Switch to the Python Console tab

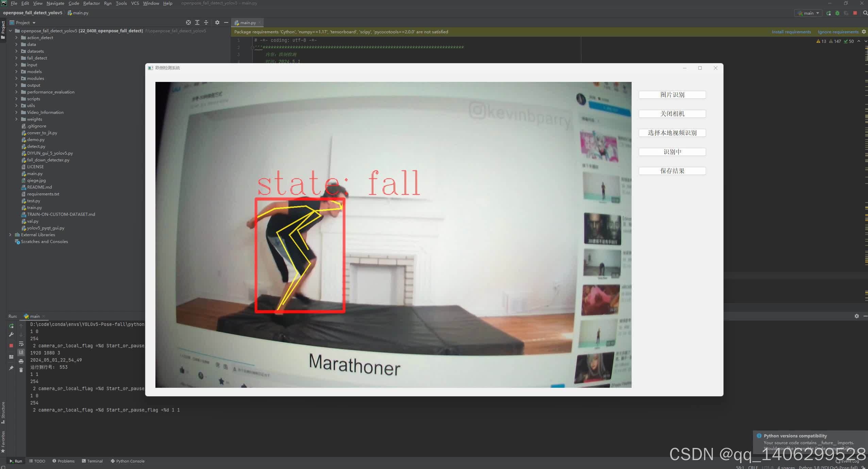(x=128, y=461)
